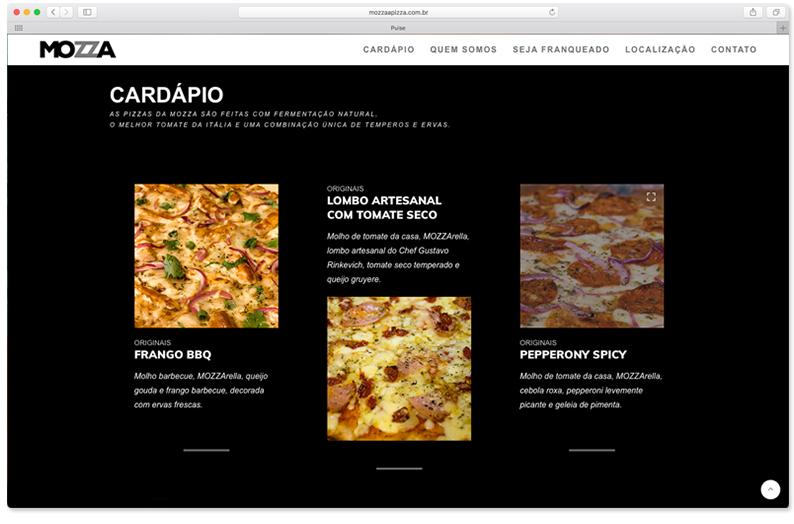Open the Safari share button
This screenshot has height=524, width=794.
[753, 12]
